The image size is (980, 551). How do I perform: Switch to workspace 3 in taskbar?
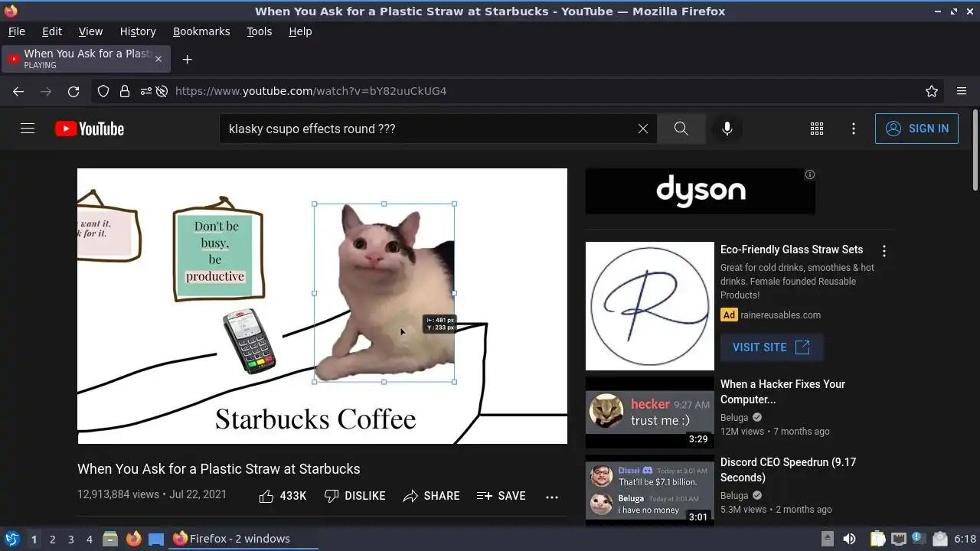point(70,539)
